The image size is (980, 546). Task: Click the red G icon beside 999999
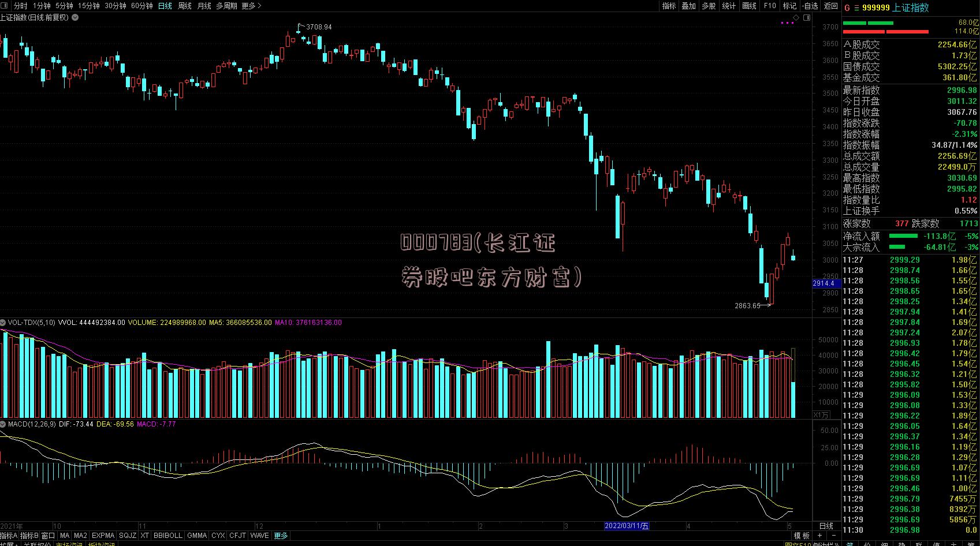pos(847,8)
